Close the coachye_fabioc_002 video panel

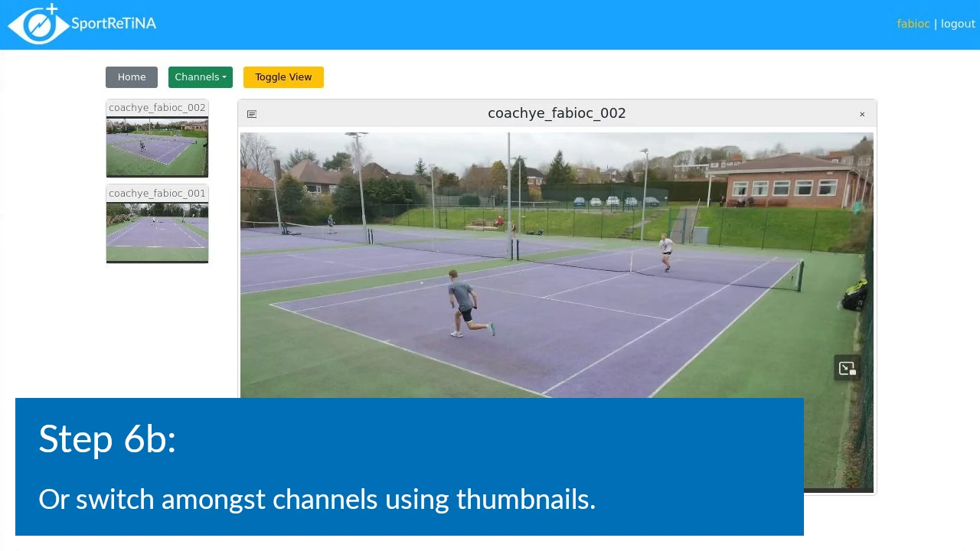862,114
